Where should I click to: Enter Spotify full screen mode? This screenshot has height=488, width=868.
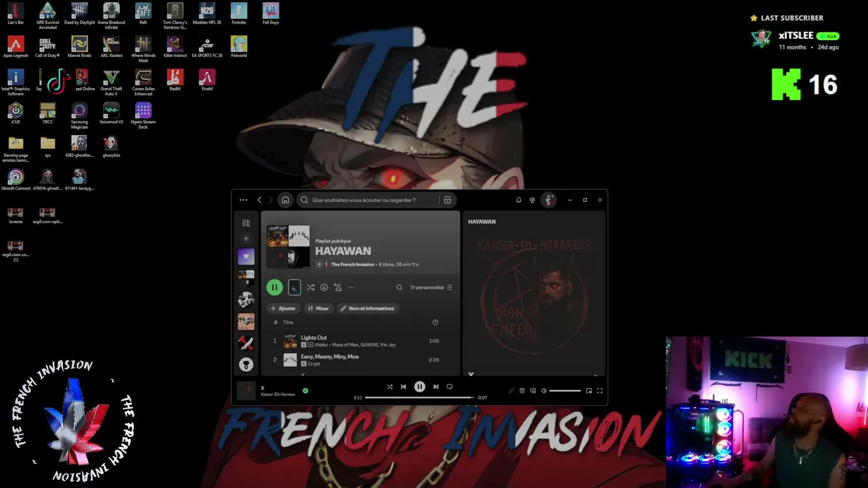click(x=599, y=391)
